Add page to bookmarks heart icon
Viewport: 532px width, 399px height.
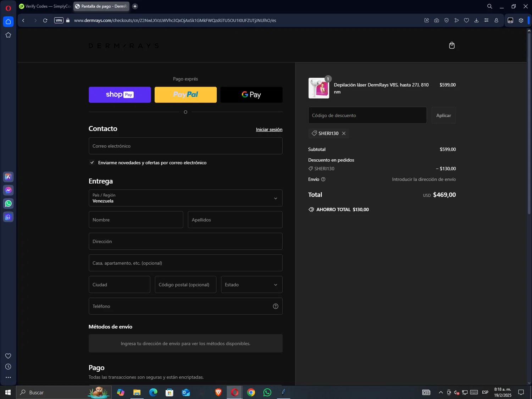tap(466, 21)
